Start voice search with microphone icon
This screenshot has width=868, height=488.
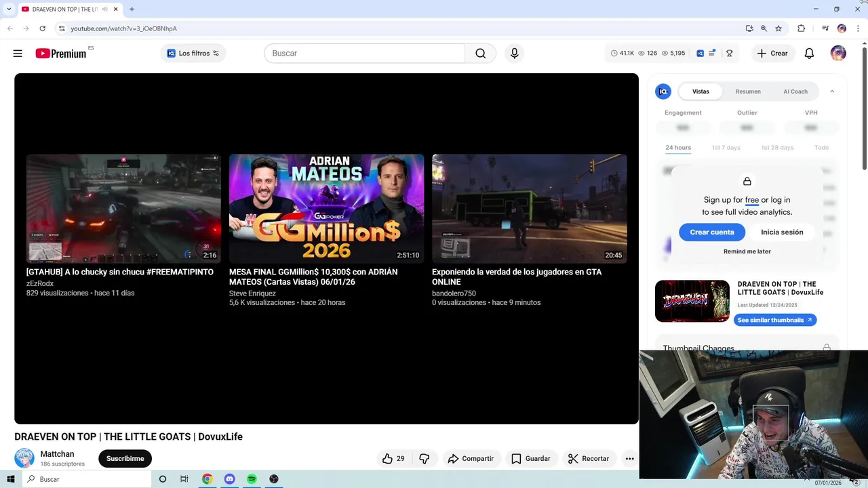[x=515, y=54]
